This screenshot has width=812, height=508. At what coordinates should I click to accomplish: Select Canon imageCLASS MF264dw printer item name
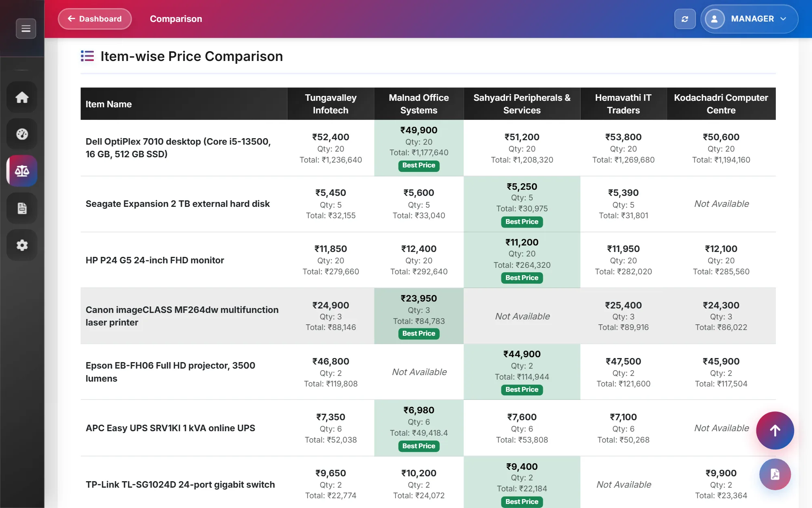click(182, 316)
